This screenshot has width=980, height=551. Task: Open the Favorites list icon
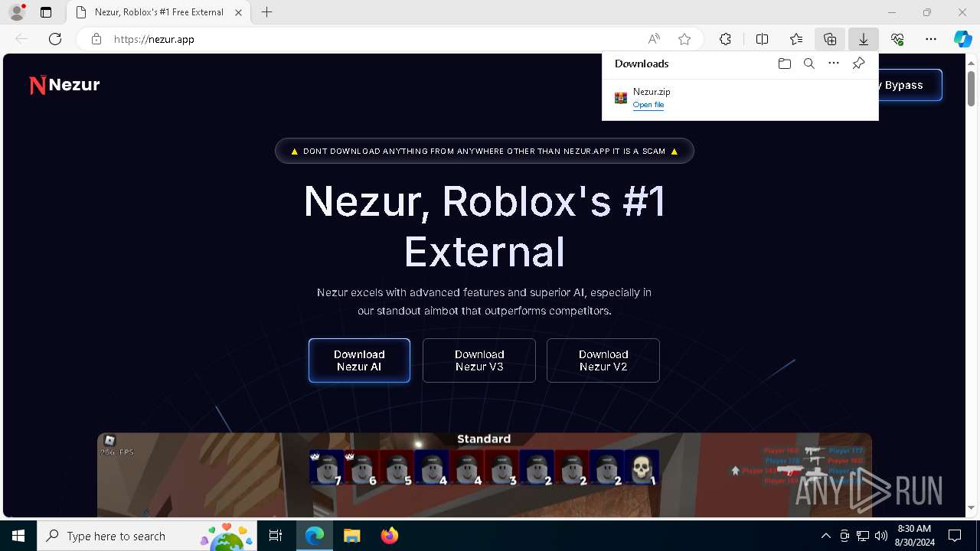[796, 39]
